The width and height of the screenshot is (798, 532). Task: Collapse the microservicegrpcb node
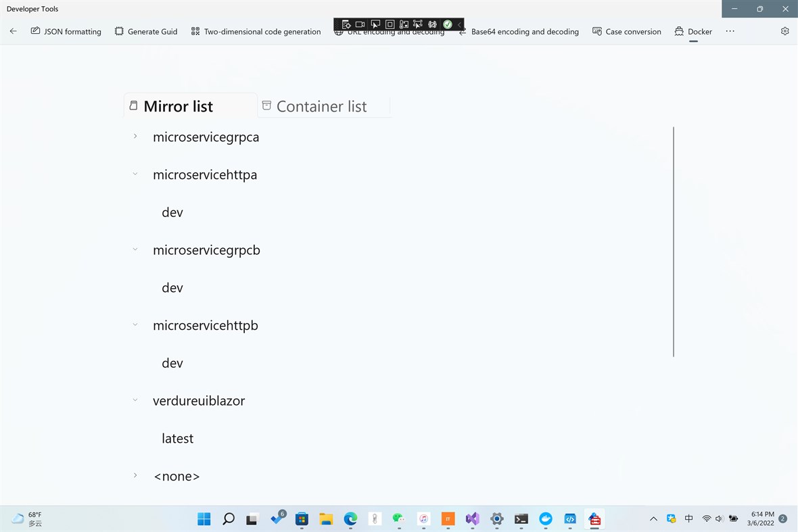[135, 249]
